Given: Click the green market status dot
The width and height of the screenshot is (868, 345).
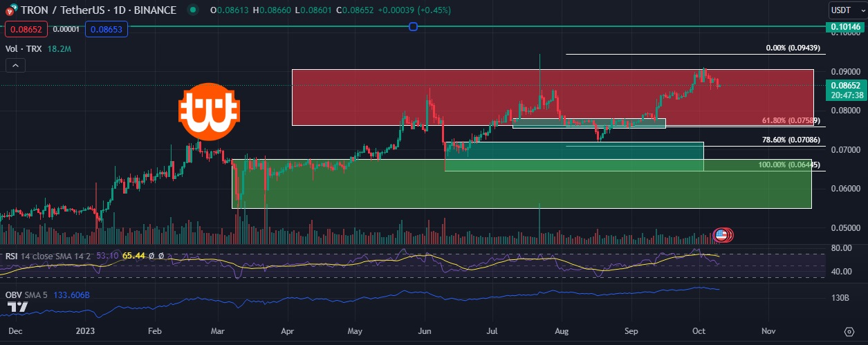Looking at the screenshot, I should (192, 10).
